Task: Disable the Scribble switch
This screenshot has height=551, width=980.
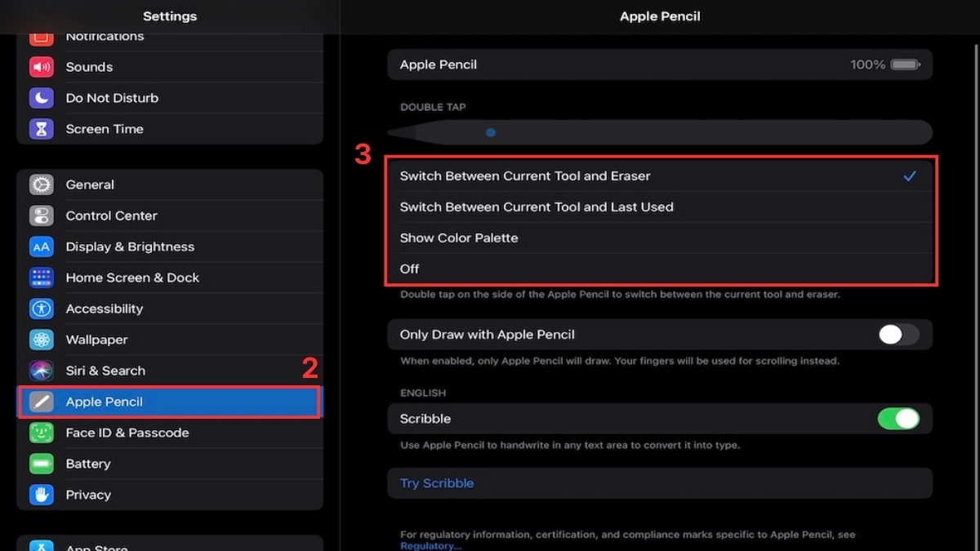Action: click(898, 419)
